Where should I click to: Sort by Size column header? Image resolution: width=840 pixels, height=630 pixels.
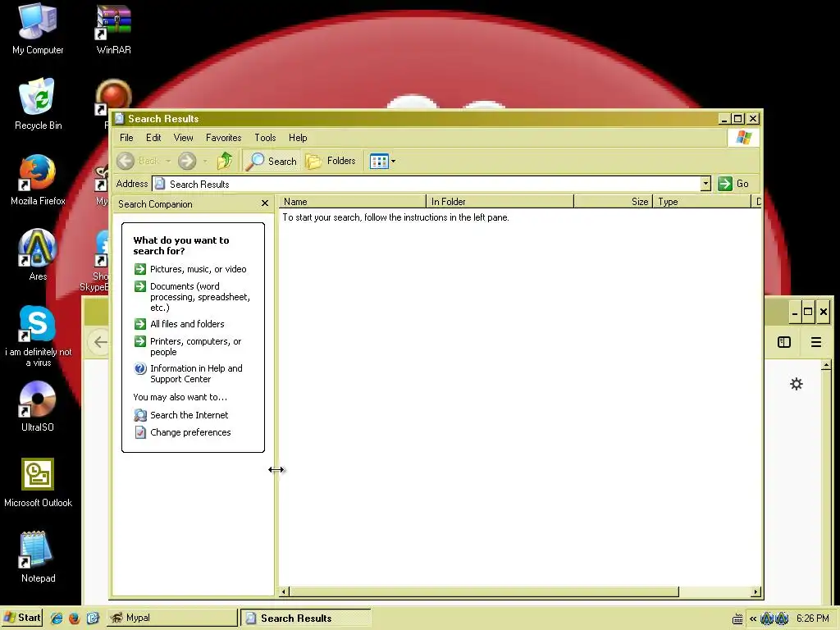613,202
